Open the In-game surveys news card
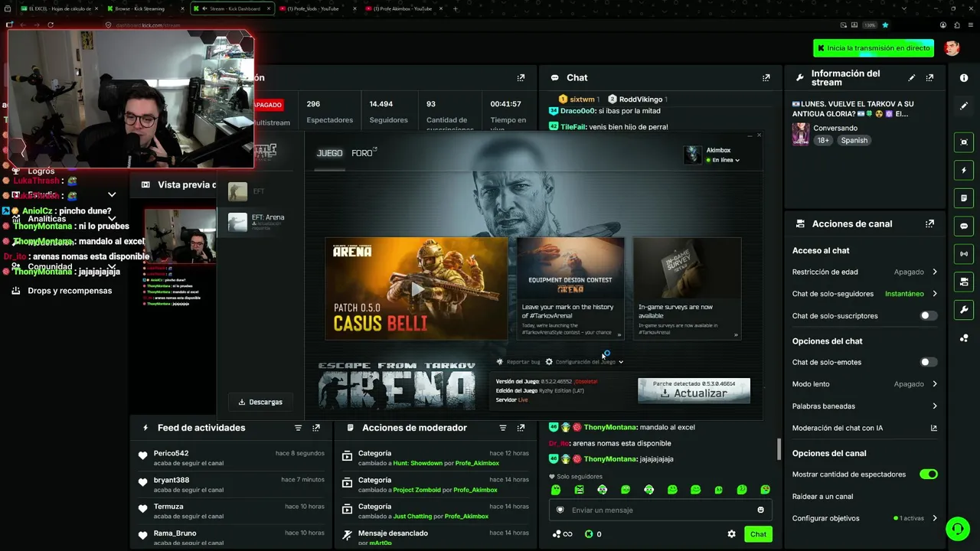 click(x=687, y=289)
